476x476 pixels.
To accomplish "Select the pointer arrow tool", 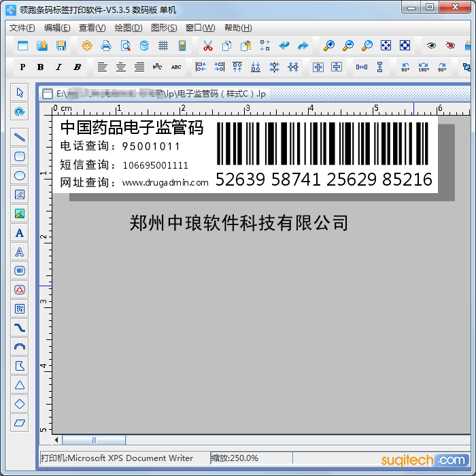I will (20, 92).
